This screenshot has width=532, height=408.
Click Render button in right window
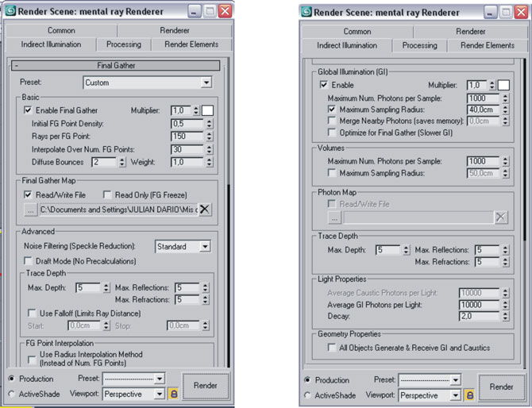click(501, 387)
